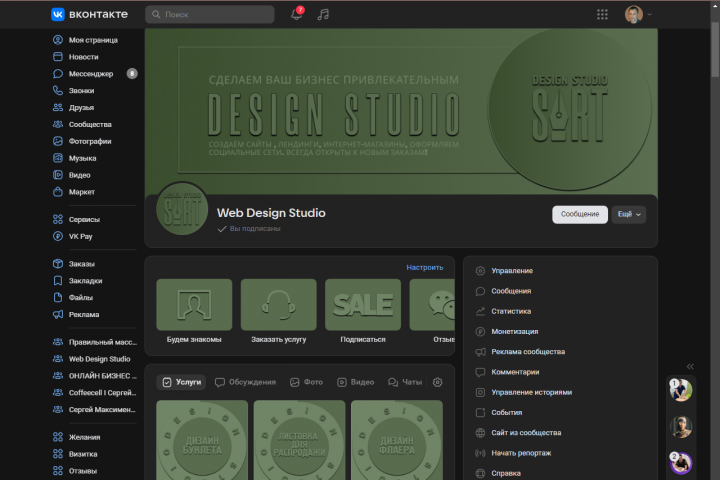Open the notifications bell icon
The width and height of the screenshot is (720, 480).
(x=296, y=14)
